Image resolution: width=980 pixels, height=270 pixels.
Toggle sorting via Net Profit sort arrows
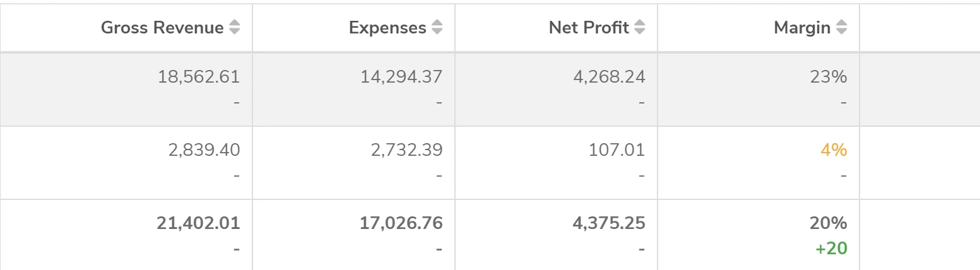(x=639, y=28)
